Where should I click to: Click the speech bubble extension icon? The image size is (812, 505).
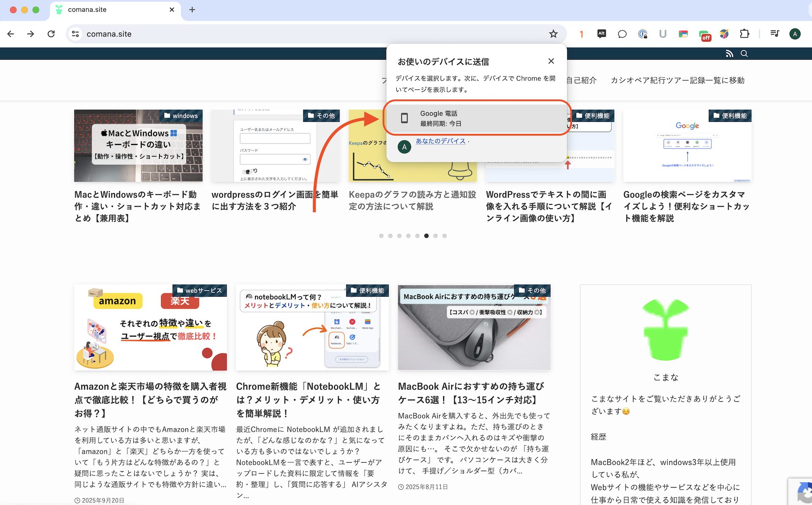[x=622, y=34]
